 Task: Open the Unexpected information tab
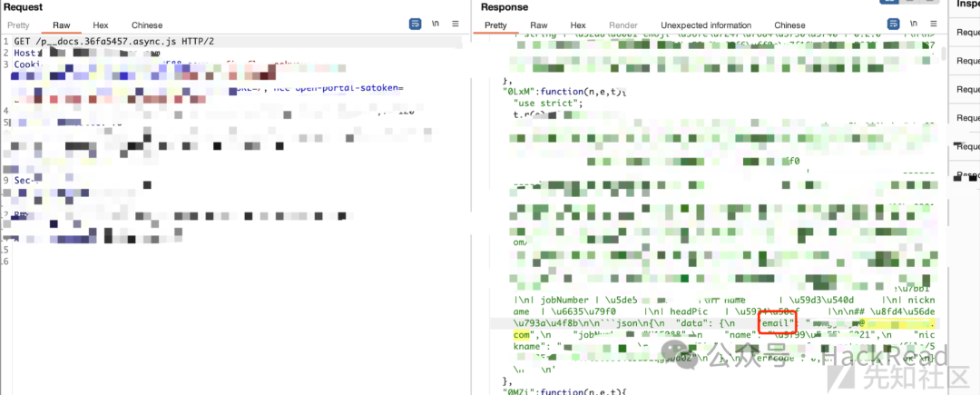pyautogui.click(x=706, y=25)
